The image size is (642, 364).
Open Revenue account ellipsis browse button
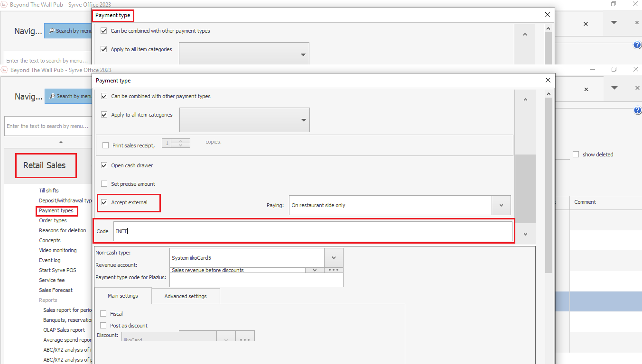(333, 270)
